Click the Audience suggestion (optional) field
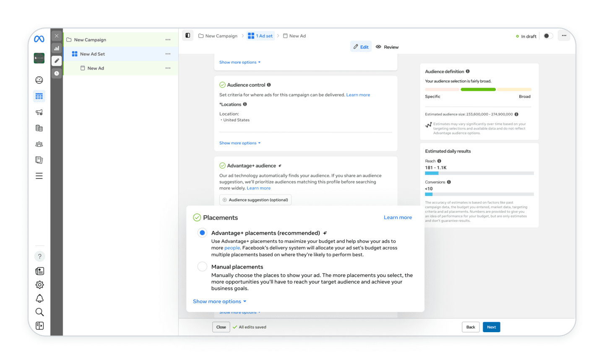Image resolution: width=604 pixels, height=364 pixels. point(255,200)
